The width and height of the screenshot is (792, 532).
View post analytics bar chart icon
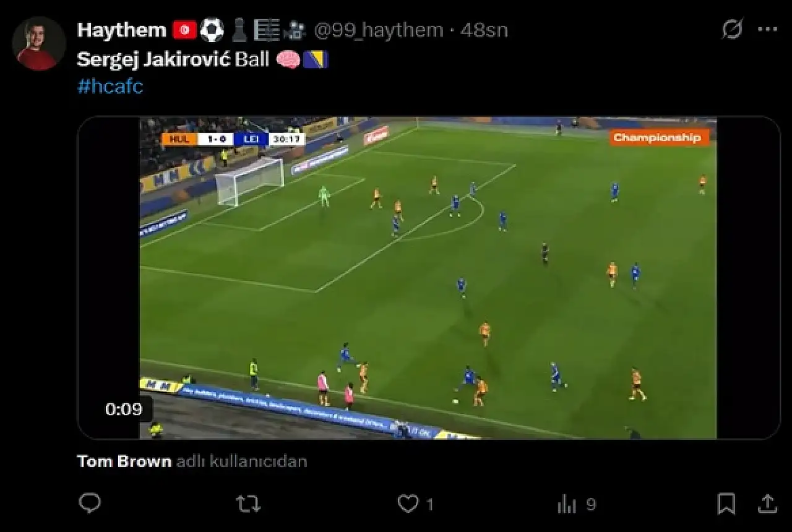pos(567,505)
